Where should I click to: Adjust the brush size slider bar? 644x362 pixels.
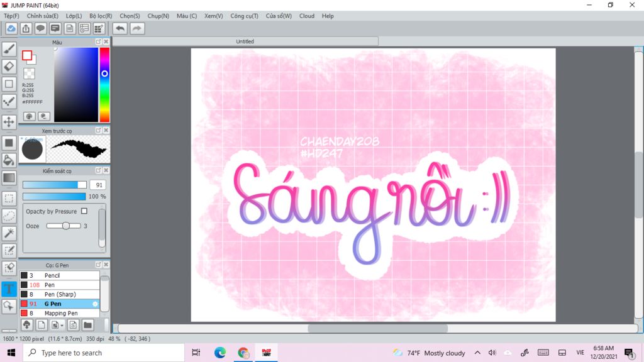(x=55, y=185)
